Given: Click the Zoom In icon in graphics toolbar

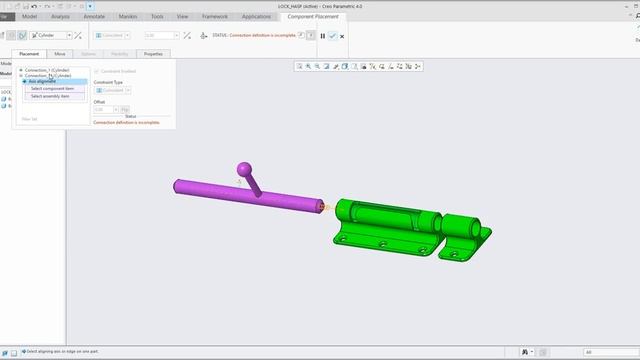Looking at the screenshot, I should pos(308,66).
